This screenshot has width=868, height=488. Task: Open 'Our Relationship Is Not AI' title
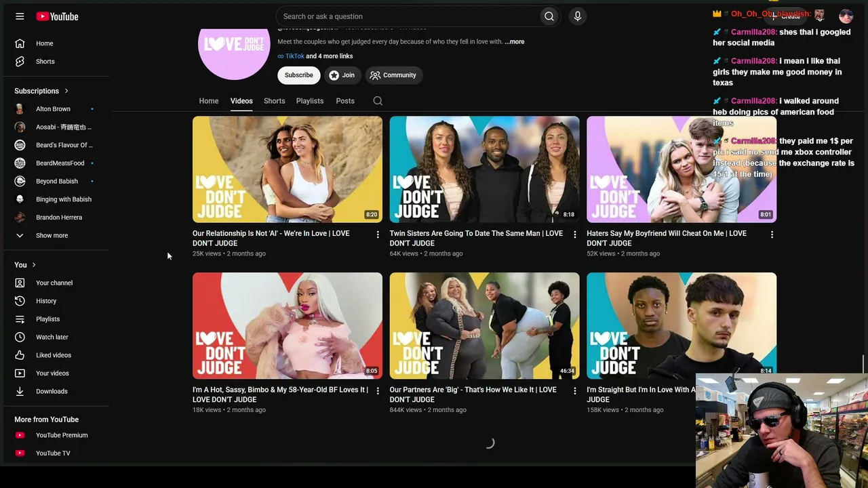[271, 239]
